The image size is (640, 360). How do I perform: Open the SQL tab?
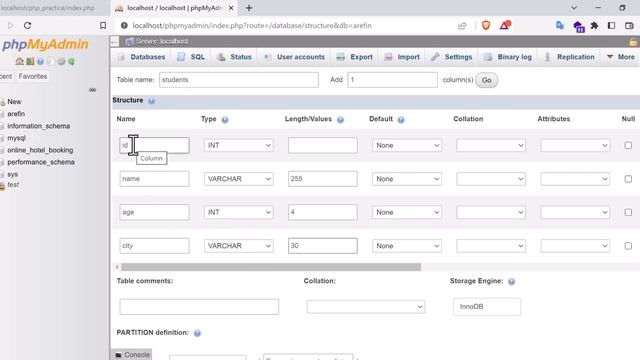[191, 57]
